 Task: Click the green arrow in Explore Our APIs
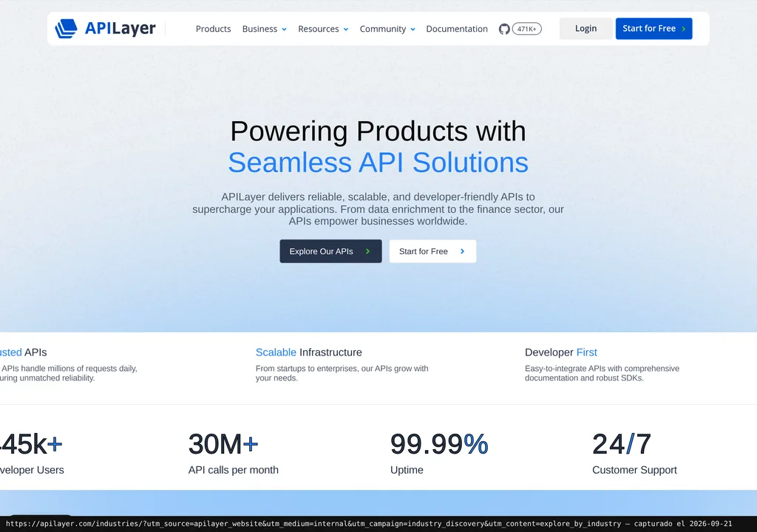(368, 251)
